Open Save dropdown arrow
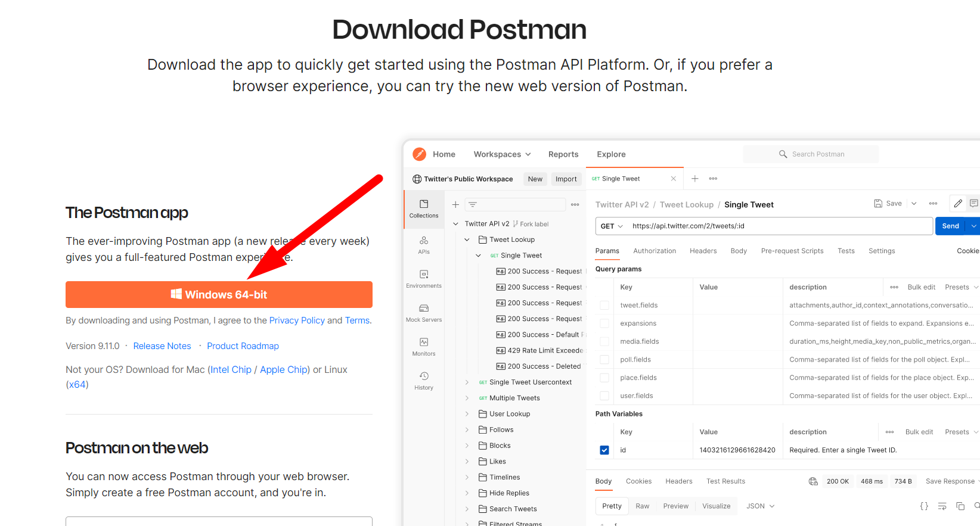 (914, 203)
